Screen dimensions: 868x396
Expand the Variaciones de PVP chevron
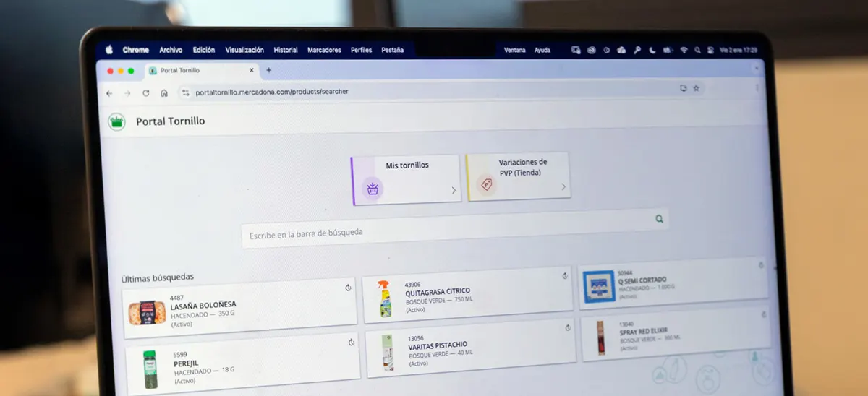563,188
